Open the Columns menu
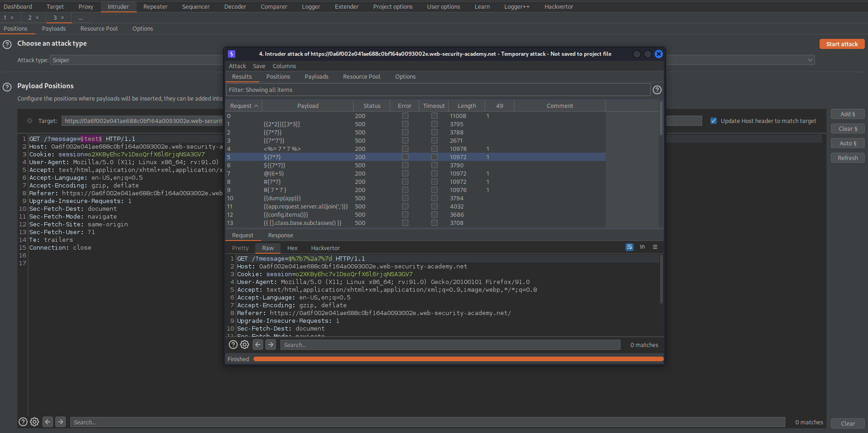 [284, 66]
